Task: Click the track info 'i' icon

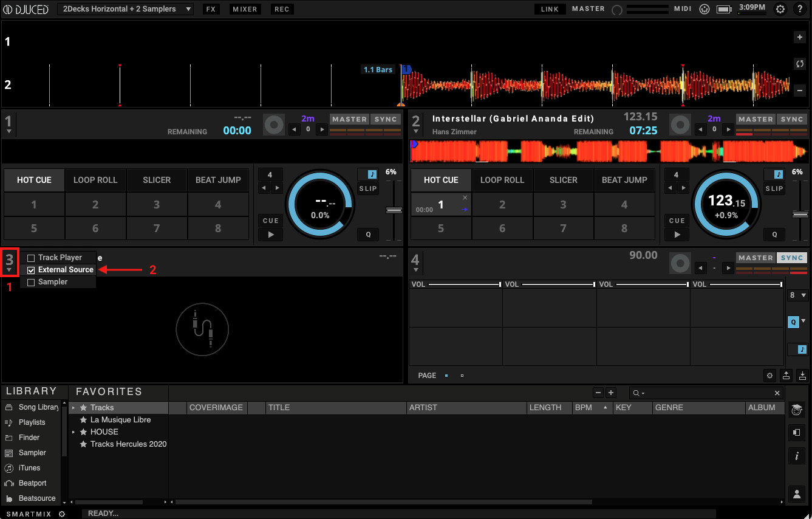Action: (x=796, y=456)
